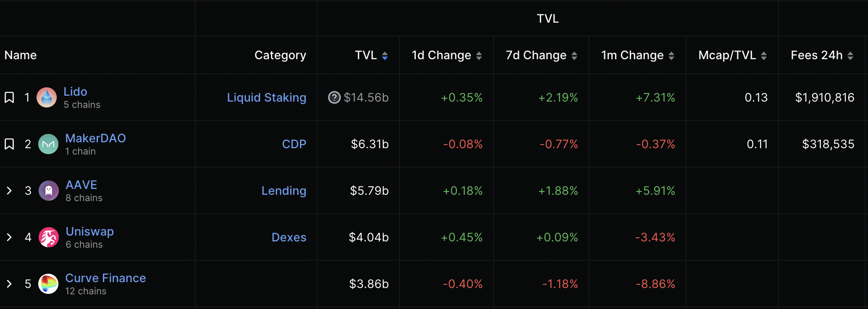Expand the Uniswap row chevron
868x309 pixels.
click(x=9, y=238)
